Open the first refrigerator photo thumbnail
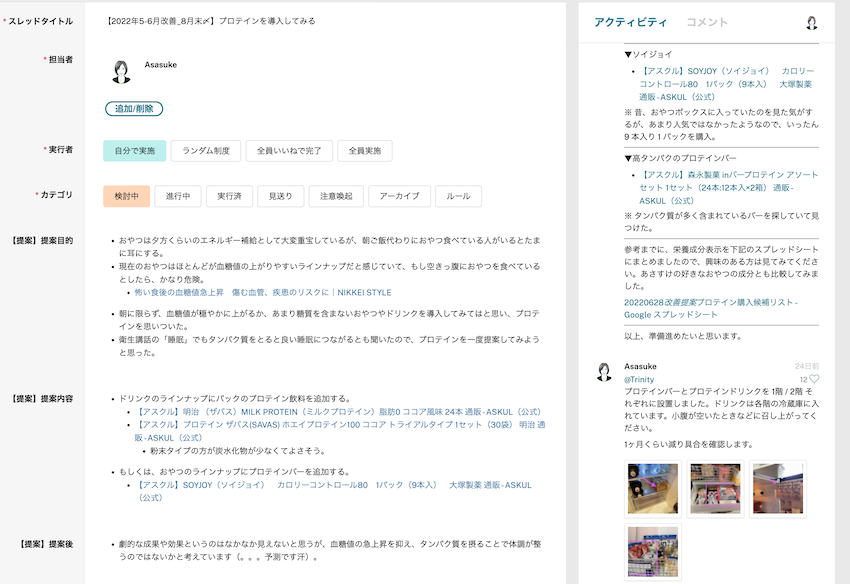This screenshot has width=850, height=584. coord(652,489)
